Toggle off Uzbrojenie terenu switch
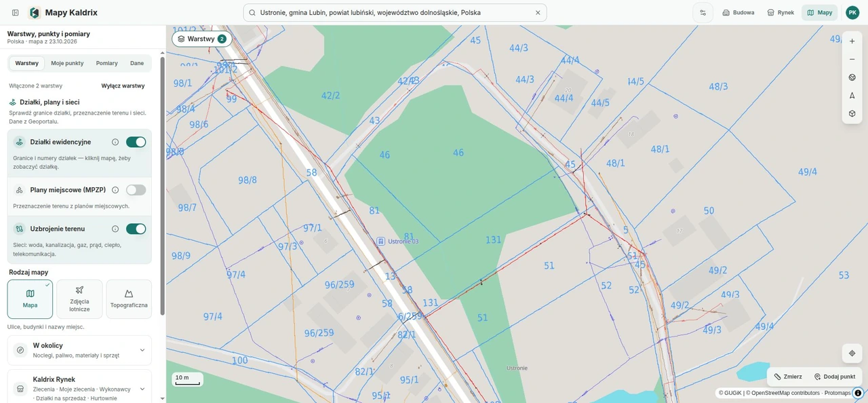Viewport: 868px width, 403px height. (x=136, y=229)
